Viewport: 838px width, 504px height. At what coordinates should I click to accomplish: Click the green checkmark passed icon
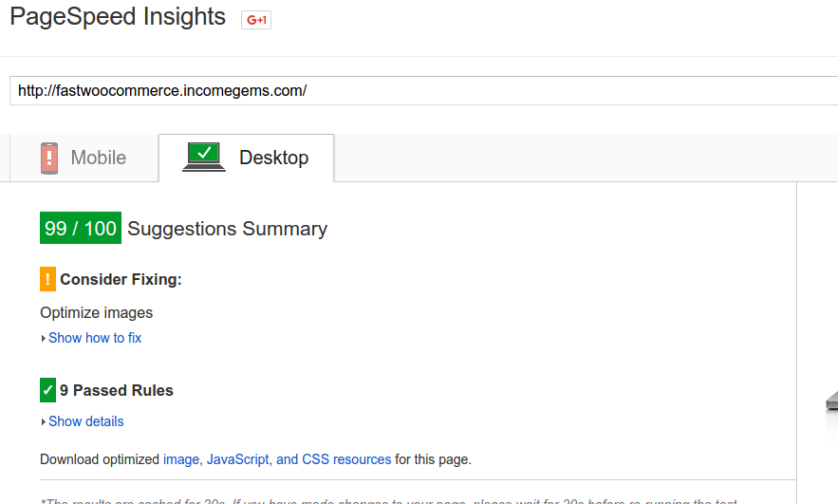(47, 390)
